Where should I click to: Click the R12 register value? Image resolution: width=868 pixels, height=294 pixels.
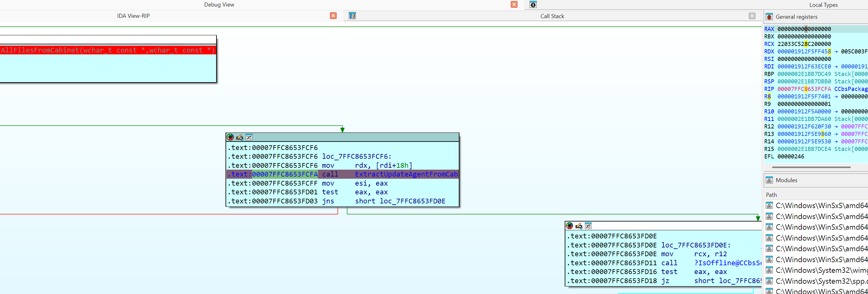pyautogui.click(x=804, y=127)
